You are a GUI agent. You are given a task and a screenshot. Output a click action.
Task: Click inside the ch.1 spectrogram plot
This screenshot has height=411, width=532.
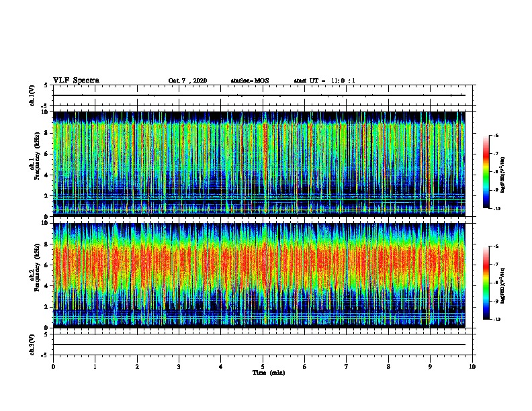[x=259, y=164]
